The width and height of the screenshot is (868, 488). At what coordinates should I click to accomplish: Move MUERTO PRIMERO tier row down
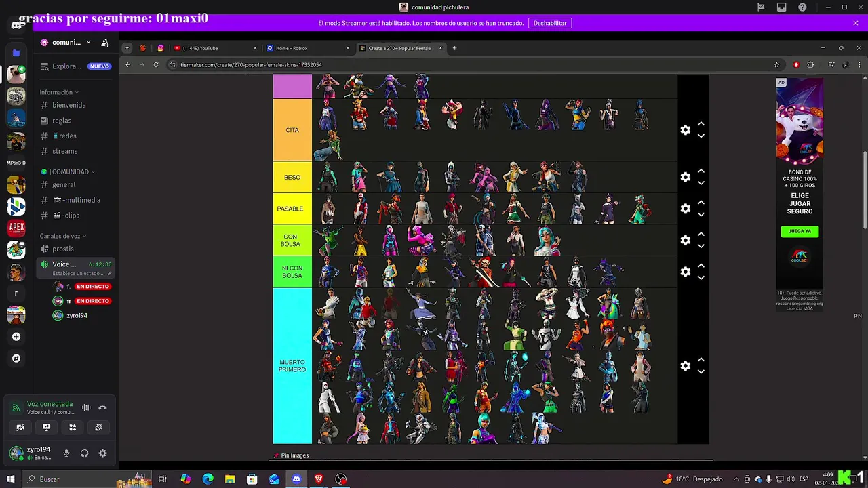(x=701, y=371)
